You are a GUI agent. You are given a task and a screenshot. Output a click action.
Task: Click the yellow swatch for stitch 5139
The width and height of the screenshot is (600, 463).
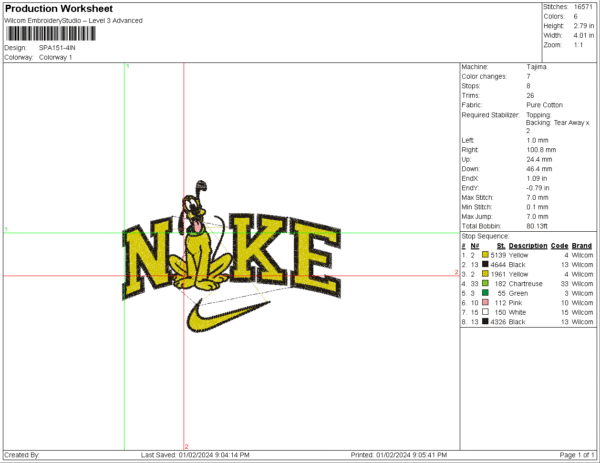(485, 255)
